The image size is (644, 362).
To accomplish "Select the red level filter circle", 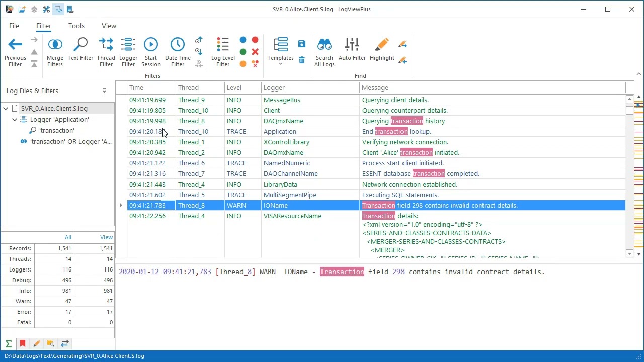I will pyautogui.click(x=255, y=40).
